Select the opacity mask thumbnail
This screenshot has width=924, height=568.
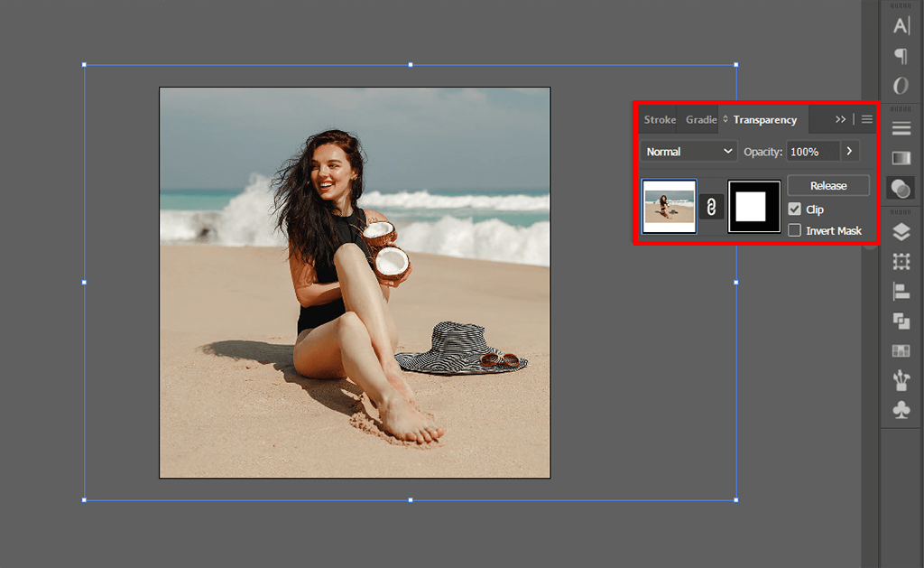point(753,206)
